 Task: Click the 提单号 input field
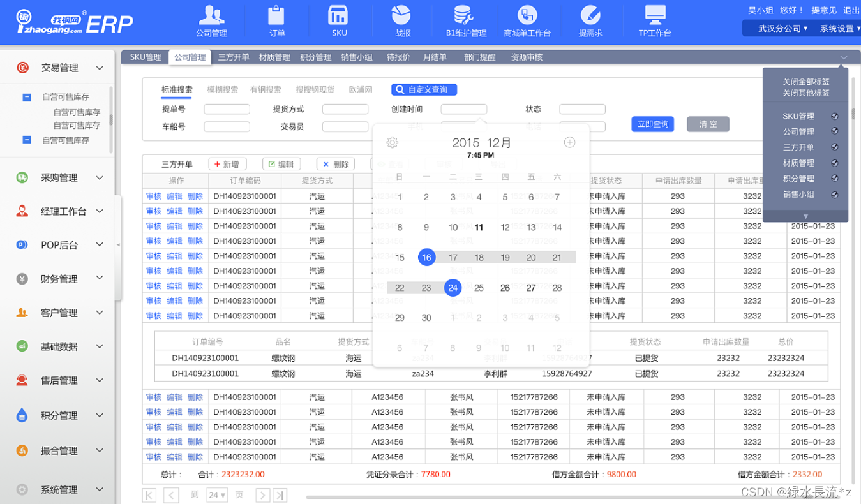point(227,109)
